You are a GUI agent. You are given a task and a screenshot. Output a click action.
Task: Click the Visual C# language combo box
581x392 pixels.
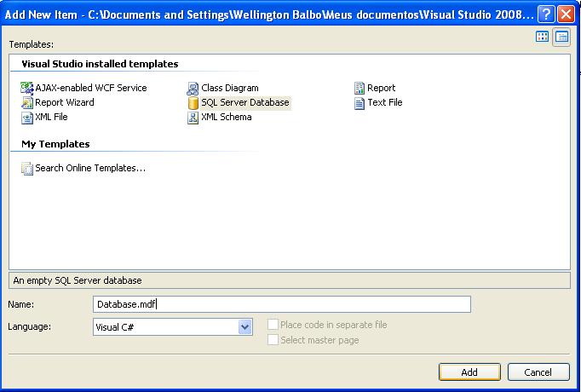[165, 326]
